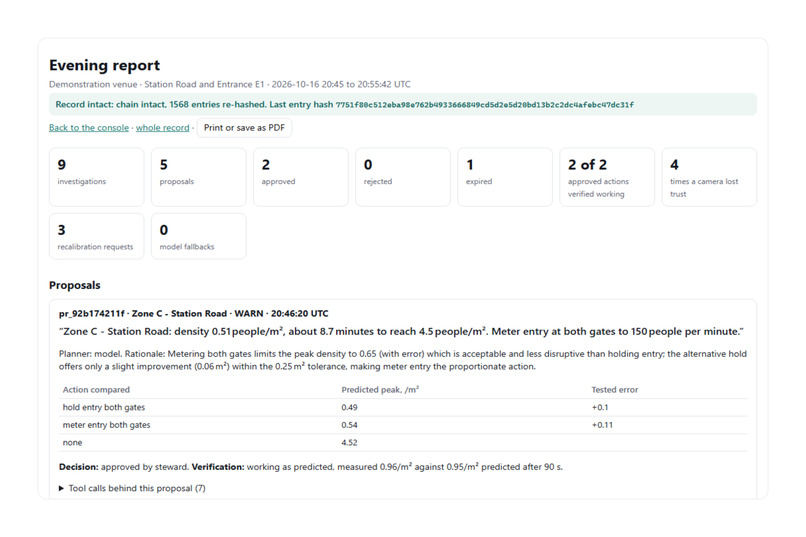
Task: Select the 3 recalibration requests card
Action: pos(97,236)
